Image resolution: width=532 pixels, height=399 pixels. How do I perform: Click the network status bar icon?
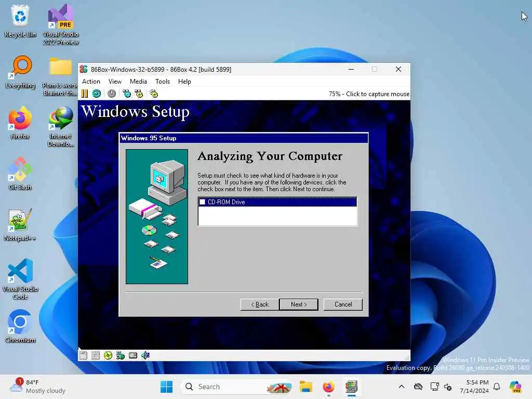(x=121, y=355)
